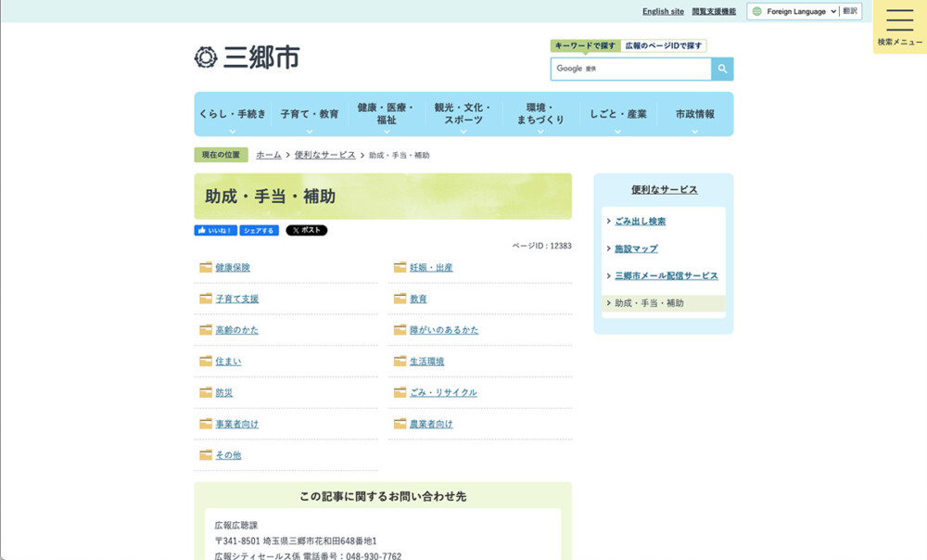The image size is (927, 560).
Task: Click the 三郷市 city logo
Action: coord(247,57)
